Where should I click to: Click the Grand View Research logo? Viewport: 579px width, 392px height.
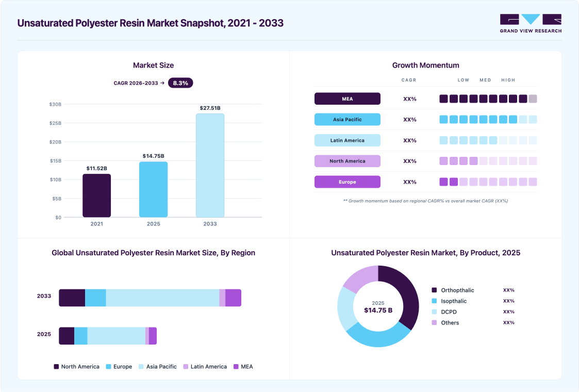coord(531,23)
